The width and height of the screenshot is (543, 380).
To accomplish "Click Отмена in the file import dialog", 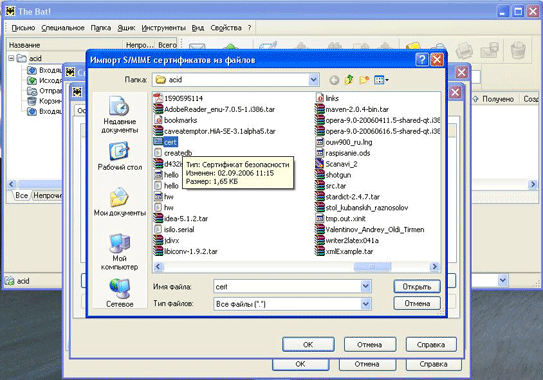I will coord(417,303).
